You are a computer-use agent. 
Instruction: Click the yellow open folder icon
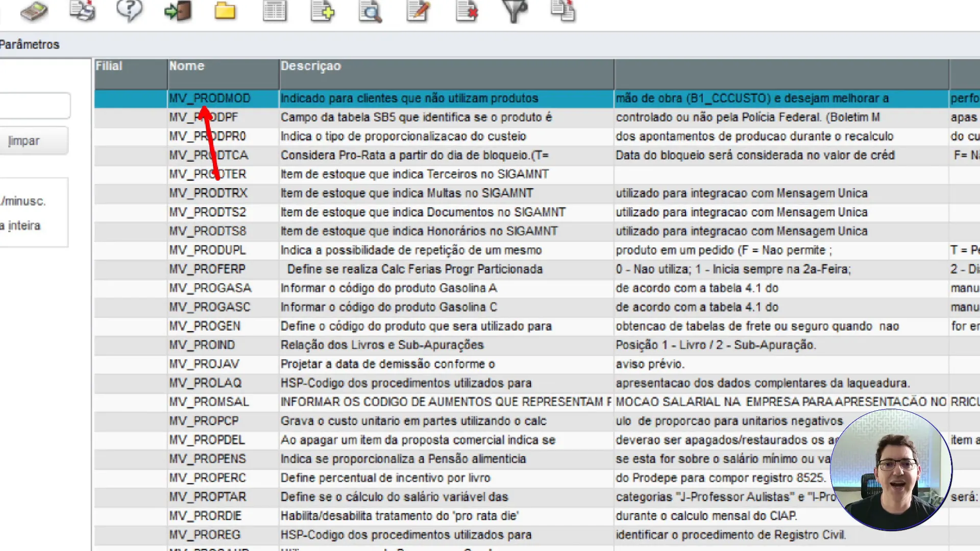coord(225,11)
